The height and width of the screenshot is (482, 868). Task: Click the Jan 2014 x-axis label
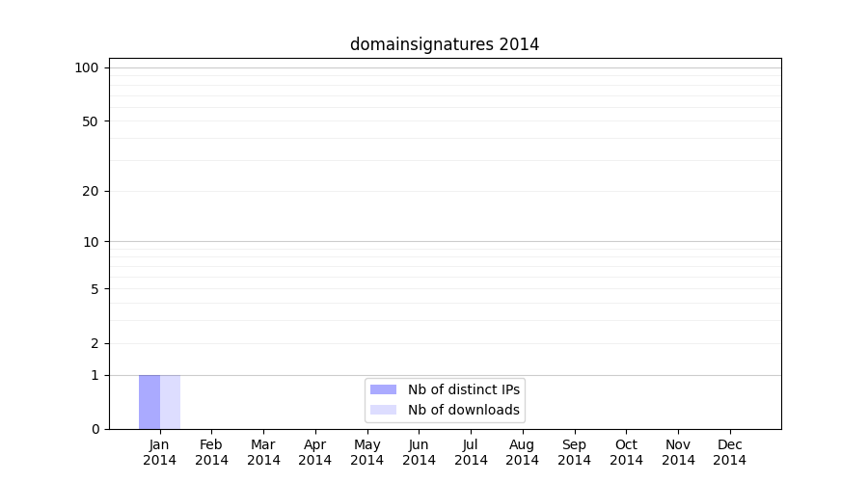pyautogui.click(x=159, y=452)
